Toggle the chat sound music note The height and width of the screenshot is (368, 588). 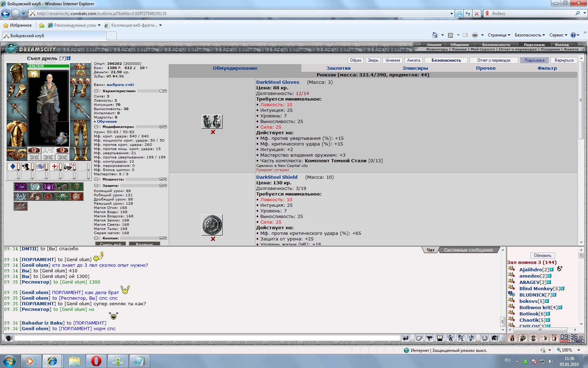pyautogui.click(x=471, y=338)
